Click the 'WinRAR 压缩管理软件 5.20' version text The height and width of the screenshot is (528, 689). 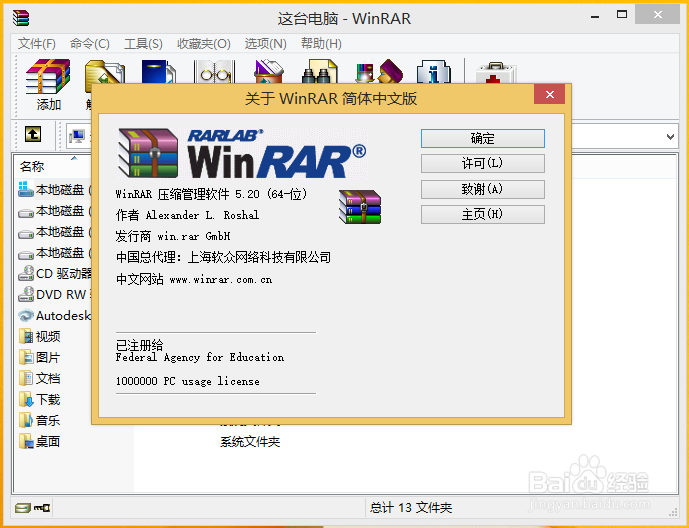(211, 194)
